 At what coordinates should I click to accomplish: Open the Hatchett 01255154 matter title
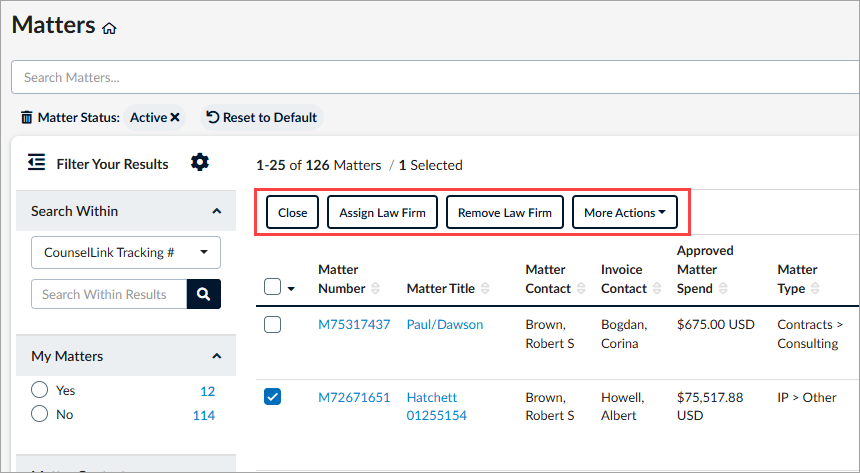pyautogui.click(x=437, y=406)
